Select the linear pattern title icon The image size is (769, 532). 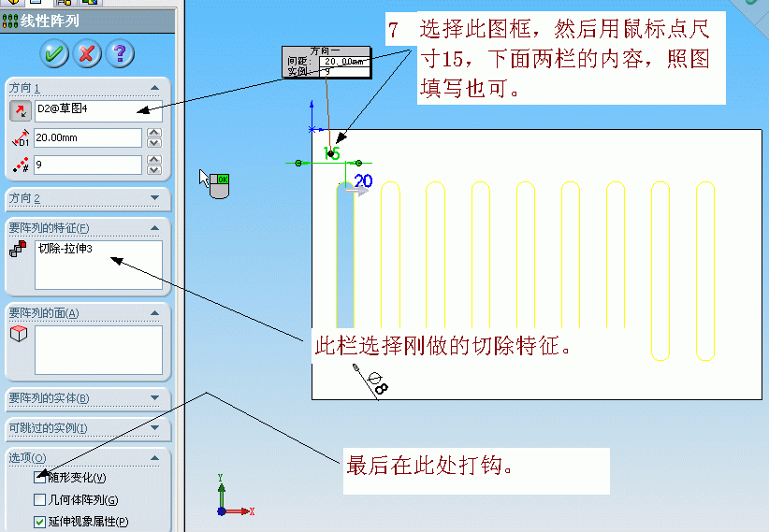click(9, 22)
